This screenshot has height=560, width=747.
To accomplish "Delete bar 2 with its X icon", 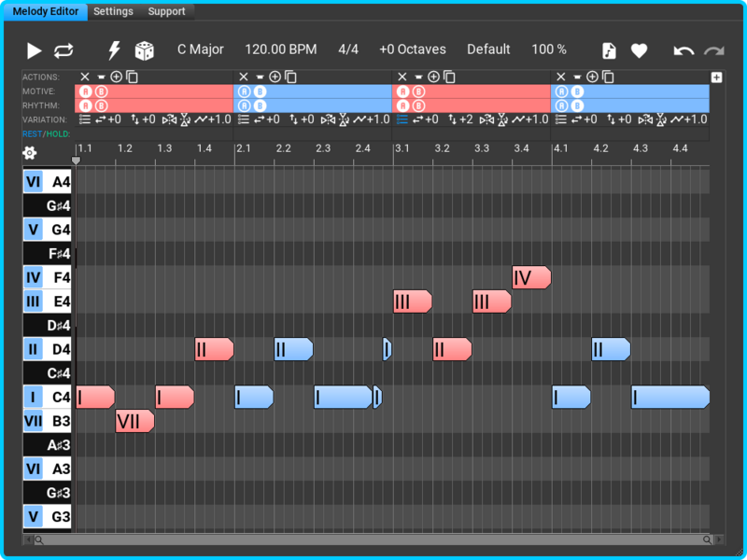I will [x=244, y=77].
